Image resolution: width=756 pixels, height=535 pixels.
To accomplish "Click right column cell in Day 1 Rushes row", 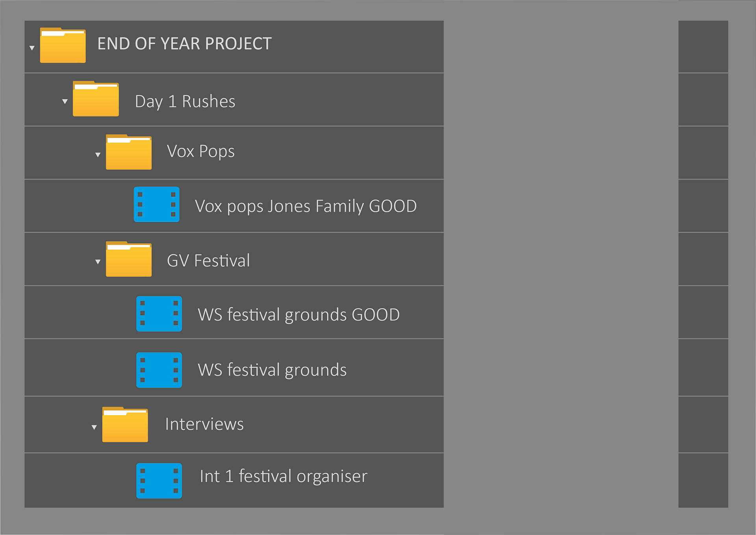I will pos(703,100).
